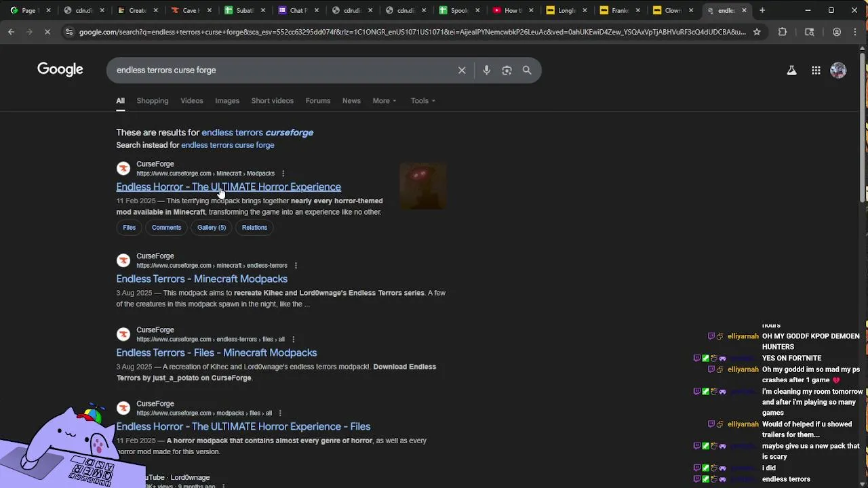Screen dimensions: 868x488
Task: Open the Comments sitelink chip
Action: (x=166, y=228)
